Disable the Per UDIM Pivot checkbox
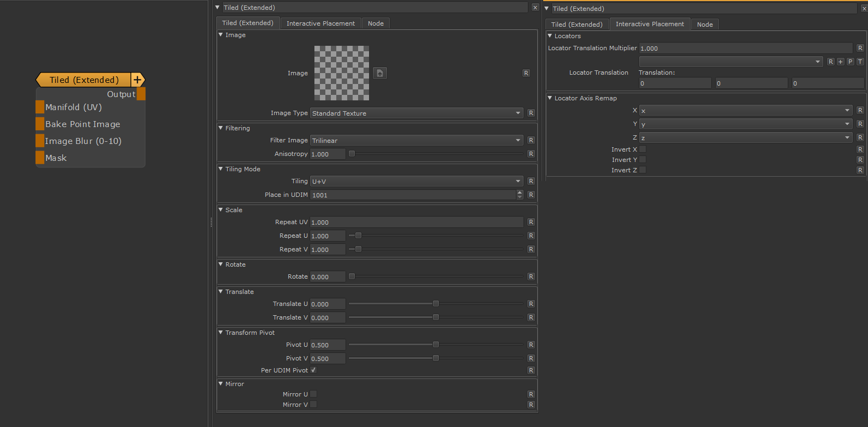The height and width of the screenshot is (427, 868). [313, 370]
